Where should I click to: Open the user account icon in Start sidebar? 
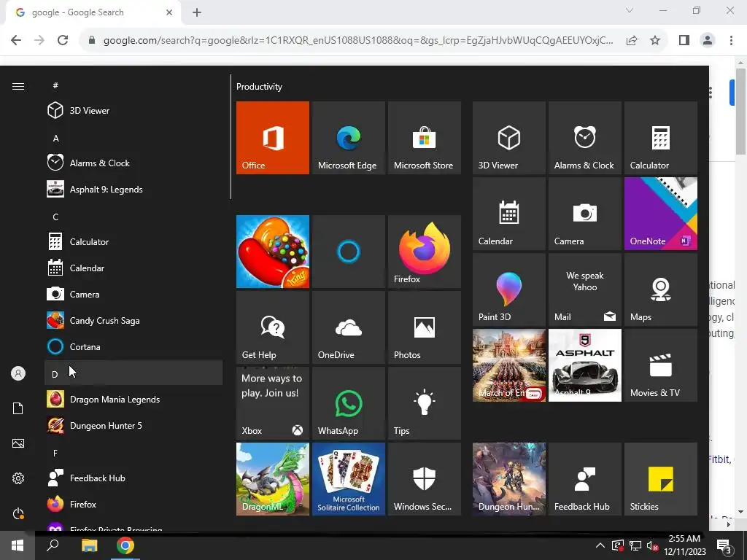(18, 373)
